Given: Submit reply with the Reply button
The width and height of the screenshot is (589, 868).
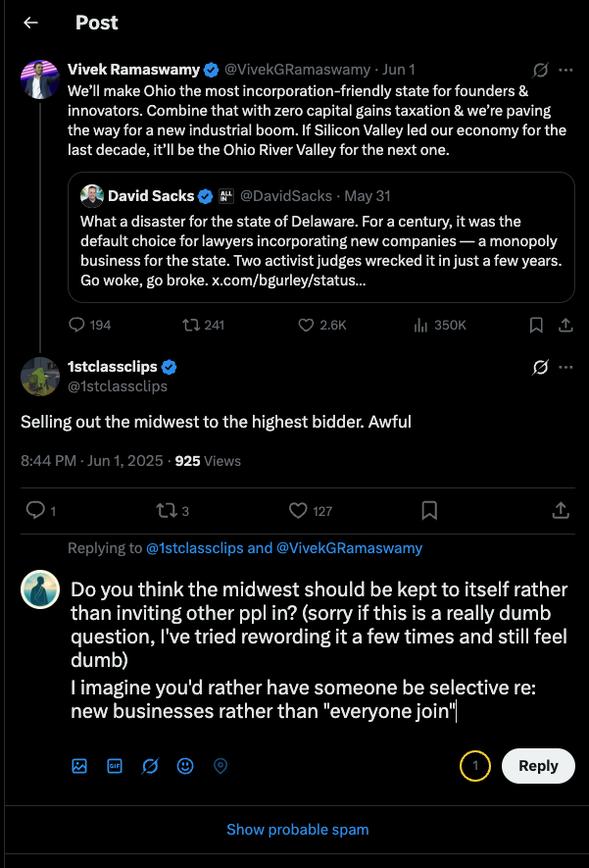Looking at the screenshot, I should click(x=538, y=766).
